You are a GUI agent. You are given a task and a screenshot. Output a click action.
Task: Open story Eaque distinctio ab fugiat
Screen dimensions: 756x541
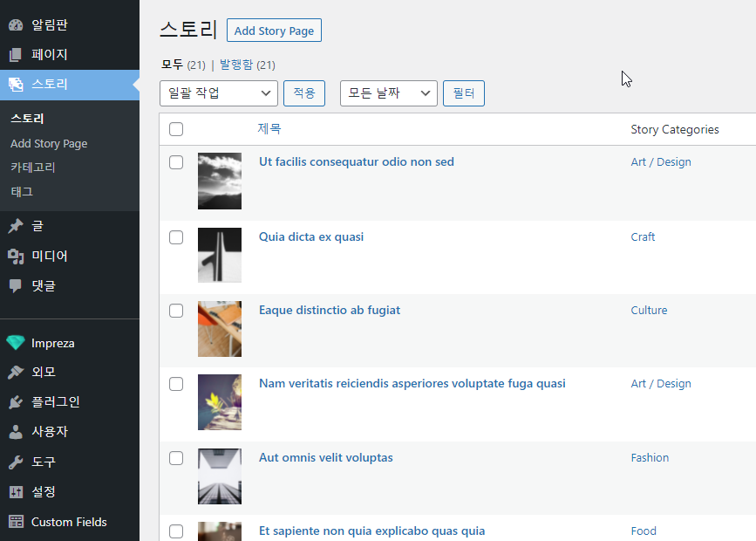[x=330, y=311]
